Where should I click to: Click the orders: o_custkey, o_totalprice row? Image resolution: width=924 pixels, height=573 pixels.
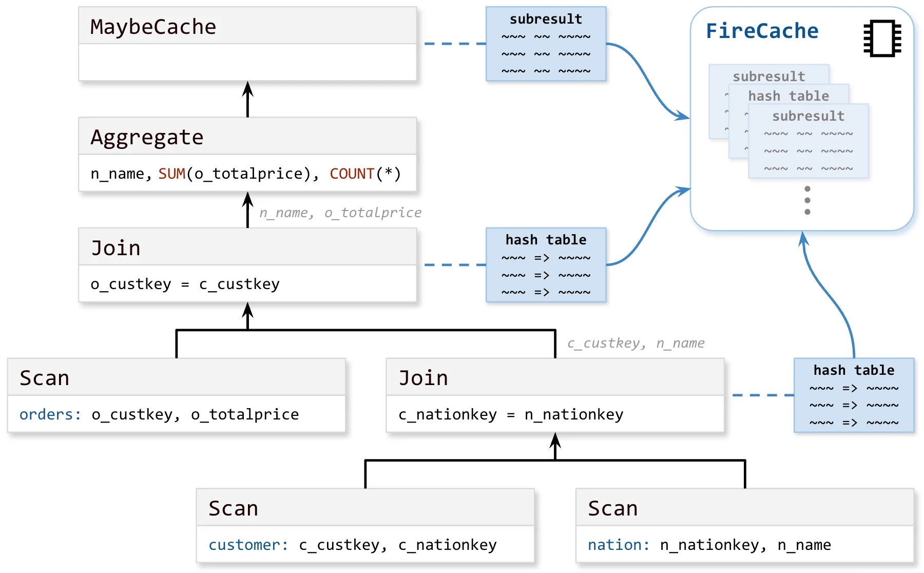176,414
